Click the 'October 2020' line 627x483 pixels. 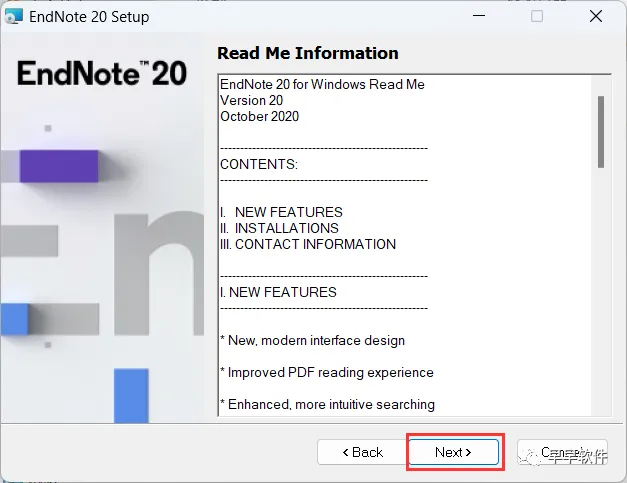pos(260,116)
